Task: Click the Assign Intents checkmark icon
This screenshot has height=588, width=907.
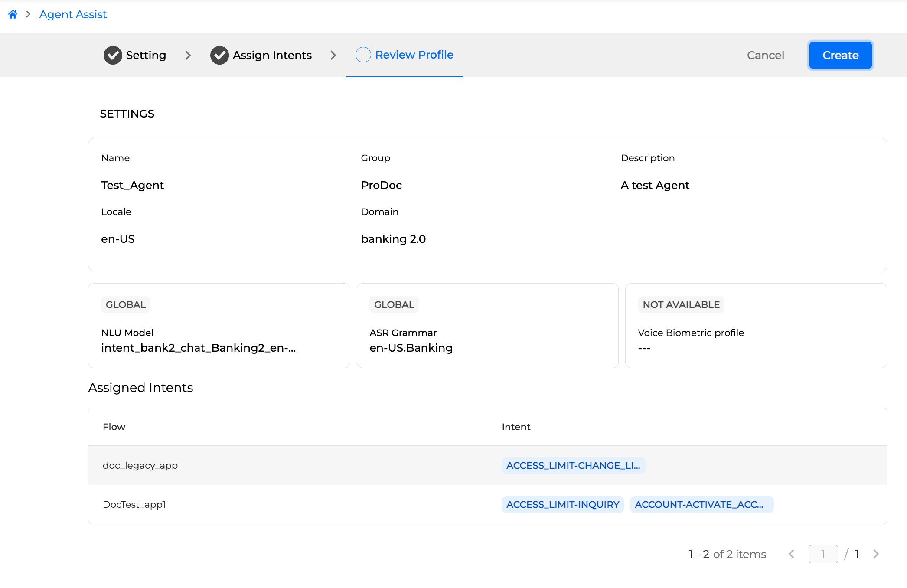Action: 219,55
